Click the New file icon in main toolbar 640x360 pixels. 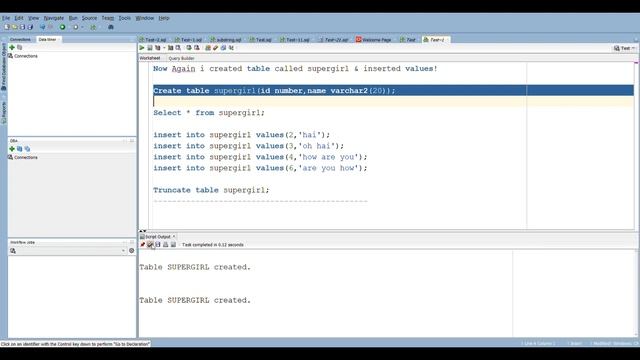7,27
